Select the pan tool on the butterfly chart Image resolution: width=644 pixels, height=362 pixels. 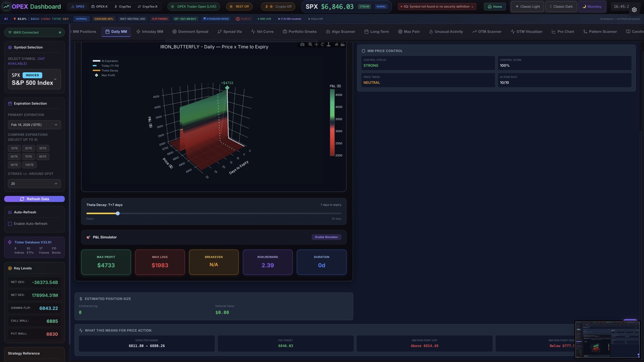pyautogui.click(x=317, y=44)
